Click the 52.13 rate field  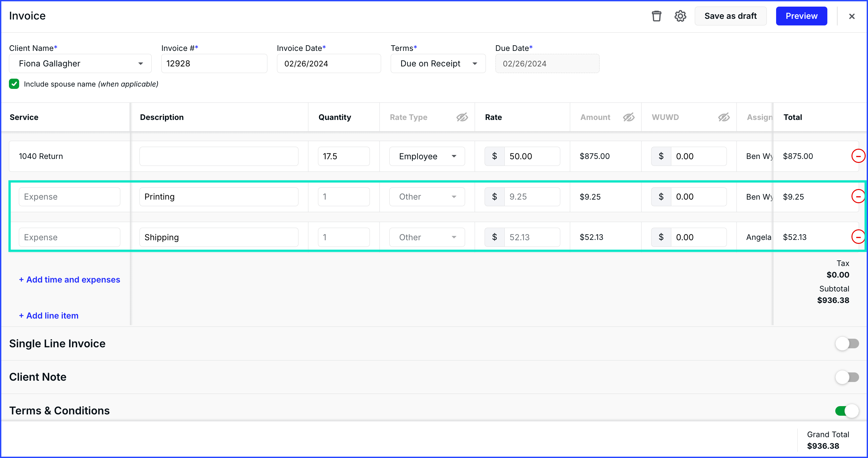point(532,237)
